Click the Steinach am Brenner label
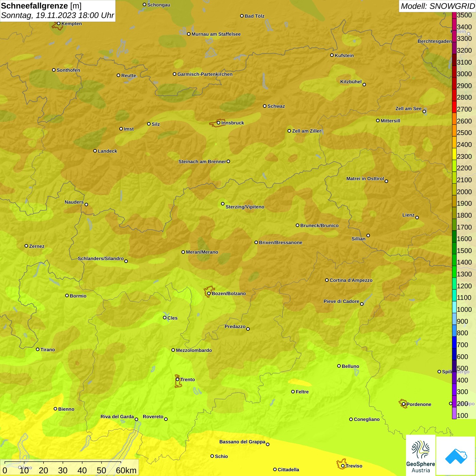 click(x=202, y=161)
